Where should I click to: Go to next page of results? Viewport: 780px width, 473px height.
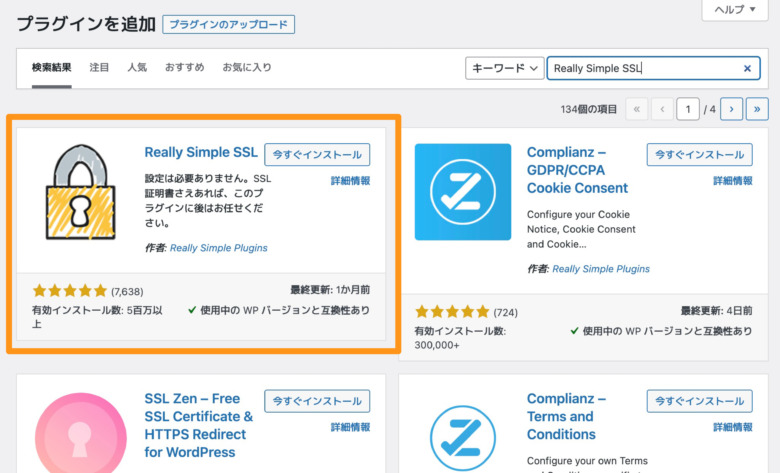tap(731, 109)
